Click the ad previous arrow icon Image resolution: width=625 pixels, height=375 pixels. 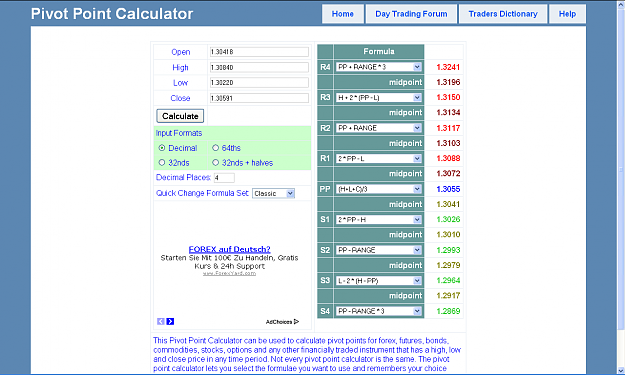pyautogui.click(x=161, y=321)
